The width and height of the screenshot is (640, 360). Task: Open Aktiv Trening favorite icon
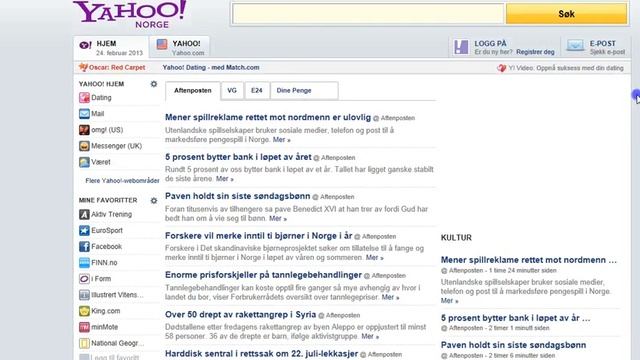(84, 214)
